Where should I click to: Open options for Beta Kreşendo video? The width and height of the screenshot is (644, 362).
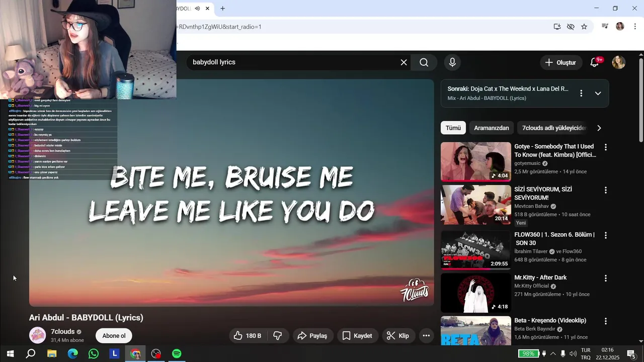(606, 321)
